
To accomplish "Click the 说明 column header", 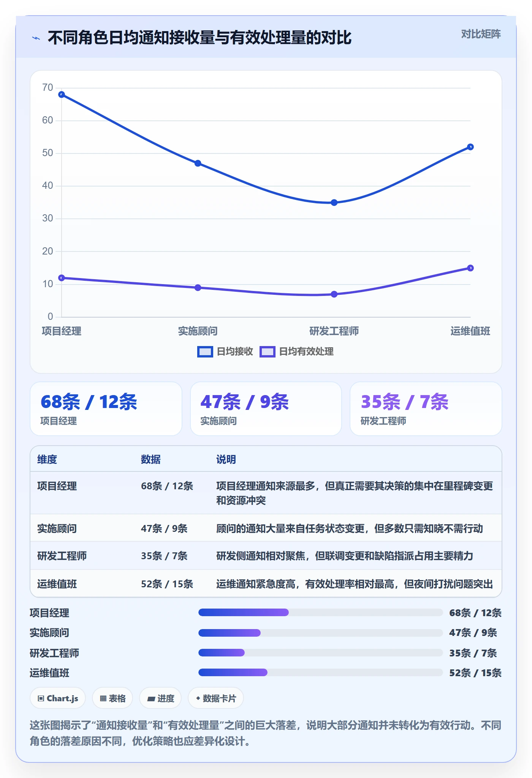I will 226,459.
